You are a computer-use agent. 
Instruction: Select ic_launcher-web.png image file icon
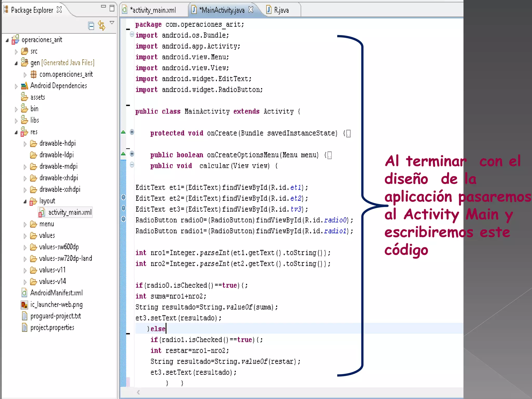point(24,304)
